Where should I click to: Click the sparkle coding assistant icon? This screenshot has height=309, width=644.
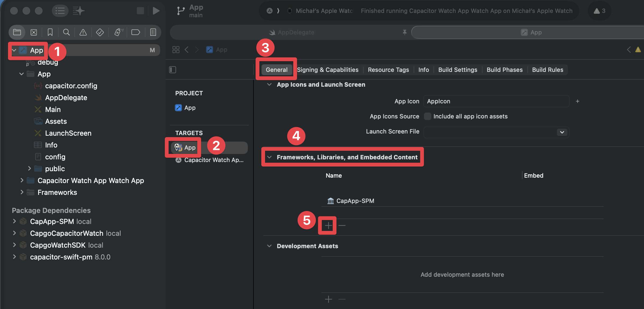[x=78, y=11]
